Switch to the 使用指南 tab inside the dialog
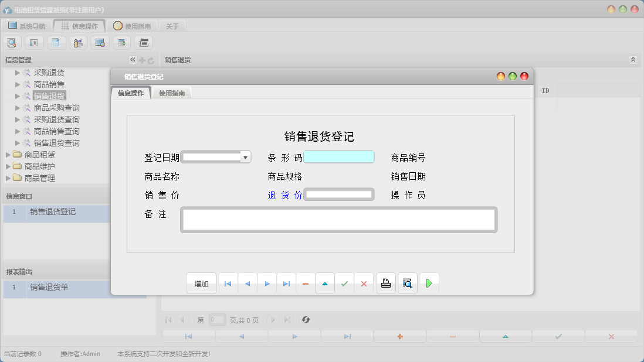Image resolution: width=644 pixels, height=362 pixels. pos(172,93)
